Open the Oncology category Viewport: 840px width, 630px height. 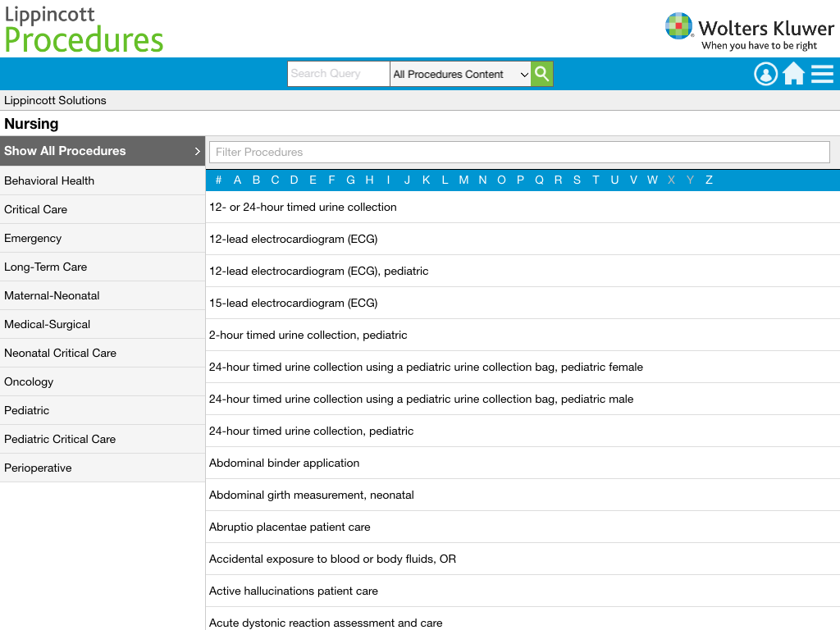(x=103, y=382)
